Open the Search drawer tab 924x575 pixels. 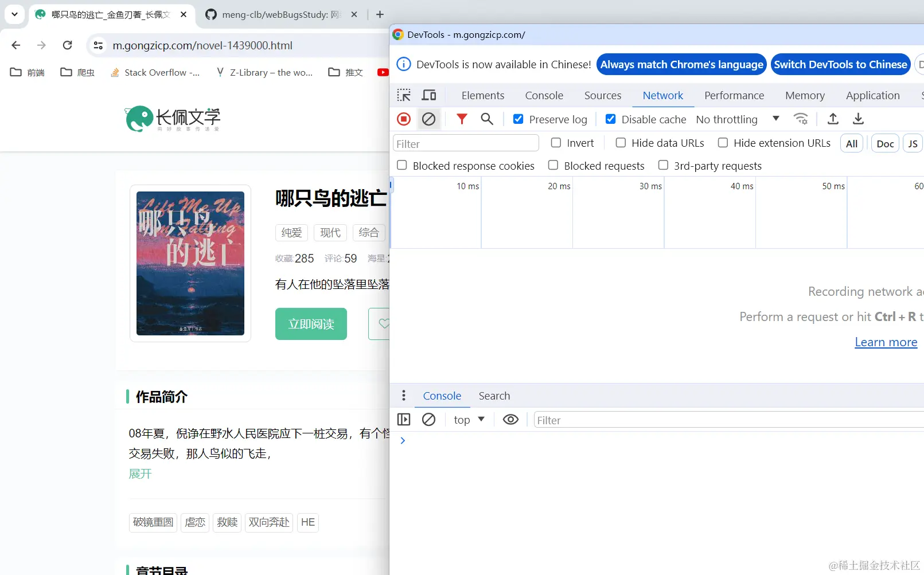[x=494, y=396]
